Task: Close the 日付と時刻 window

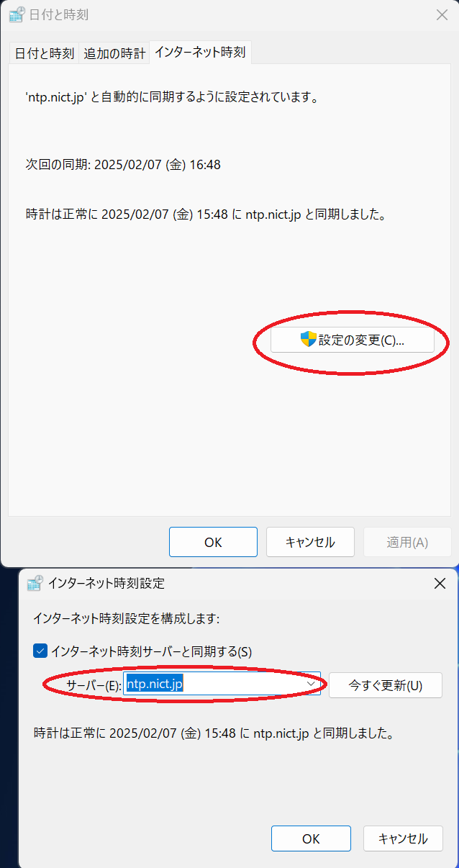Action: click(x=442, y=15)
